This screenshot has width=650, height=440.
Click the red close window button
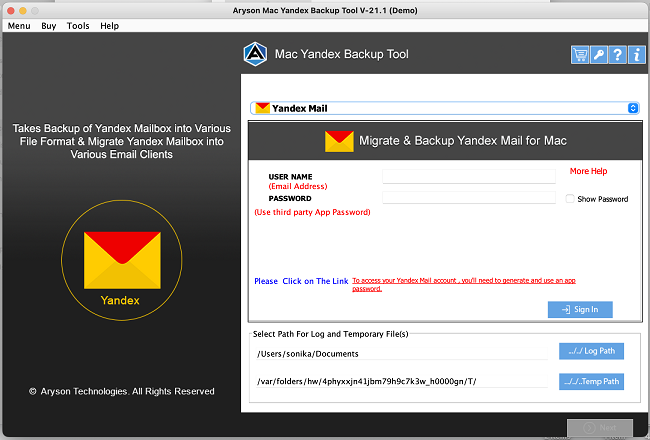pos(11,10)
